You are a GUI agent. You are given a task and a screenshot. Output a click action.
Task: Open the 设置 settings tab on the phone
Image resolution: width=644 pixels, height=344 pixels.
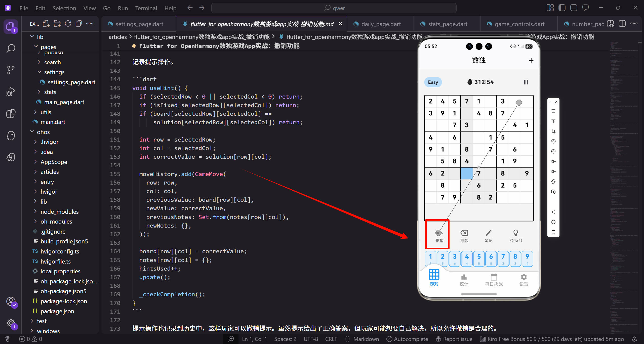tap(524, 280)
